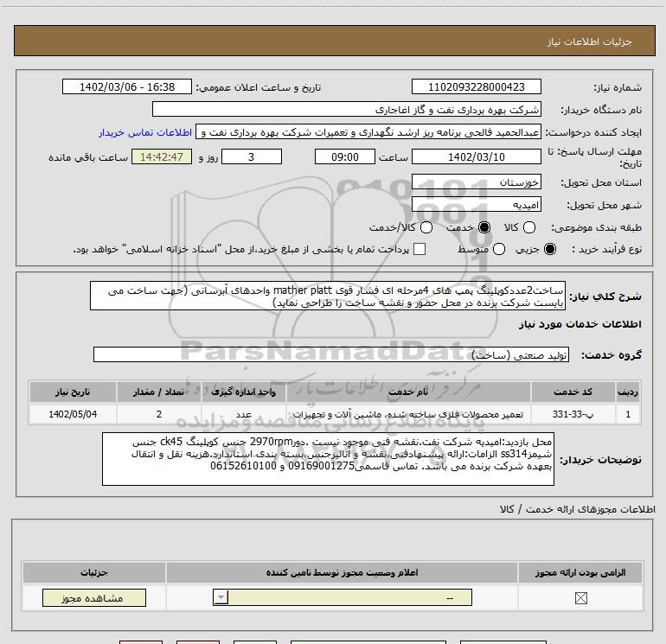This screenshot has height=644, width=666.
Task: Click the announcement date field 1402/03/06 - 16:38
Action: (127, 86)
